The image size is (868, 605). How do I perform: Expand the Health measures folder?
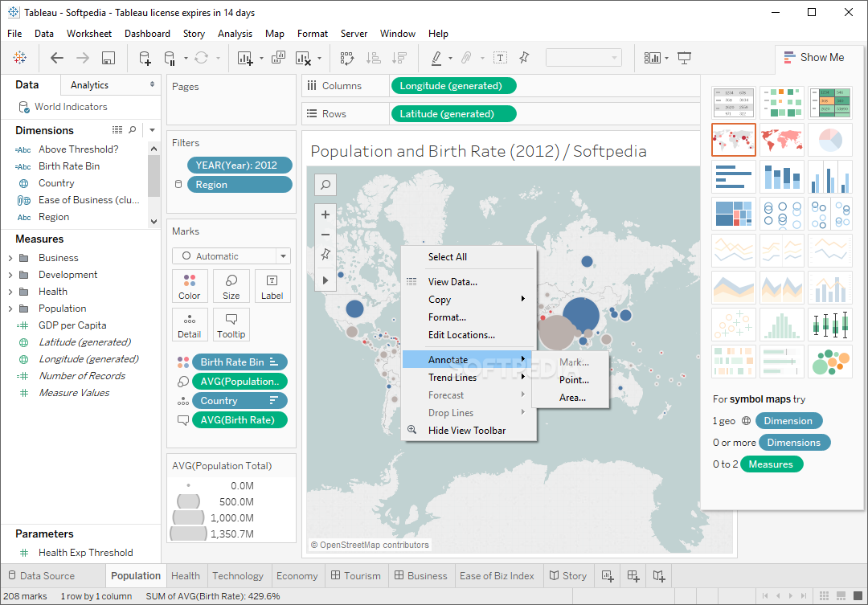click(10, 292)
